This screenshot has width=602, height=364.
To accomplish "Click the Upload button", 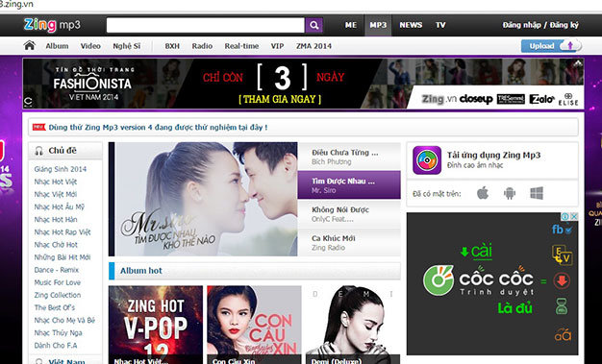I will click(x=551, y=46).
